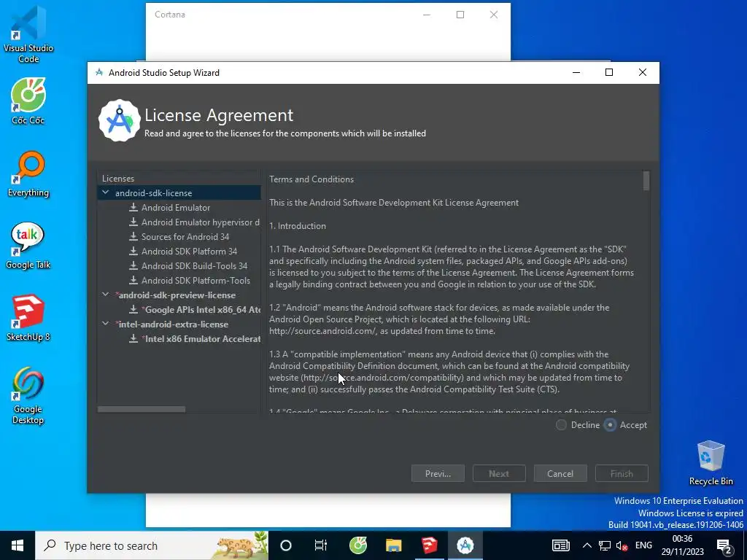Viewport: 747px width, 560px height.
Task: Open News and interests taskbar icon
Action: [561, 545]
